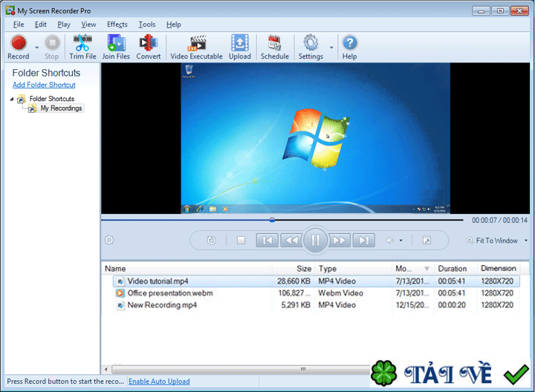This screenshot has height=392, width=535.
Task: Sort files by the Name column
Action: 188,269
